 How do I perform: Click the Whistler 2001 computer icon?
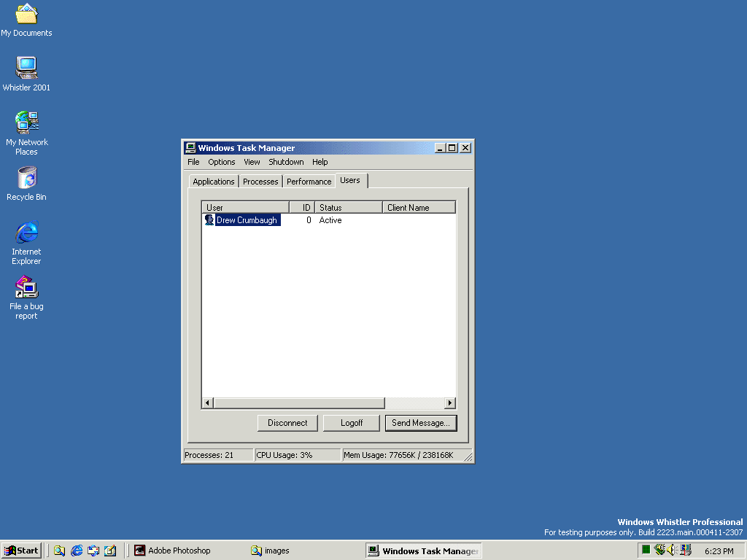click(26, 69)
